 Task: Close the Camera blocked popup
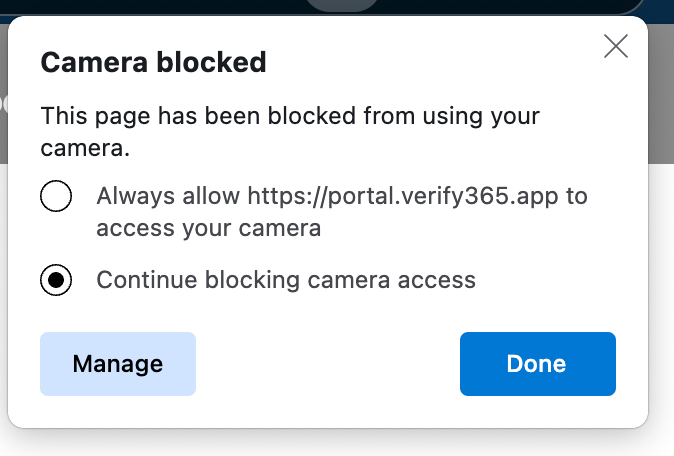(616, 46)
